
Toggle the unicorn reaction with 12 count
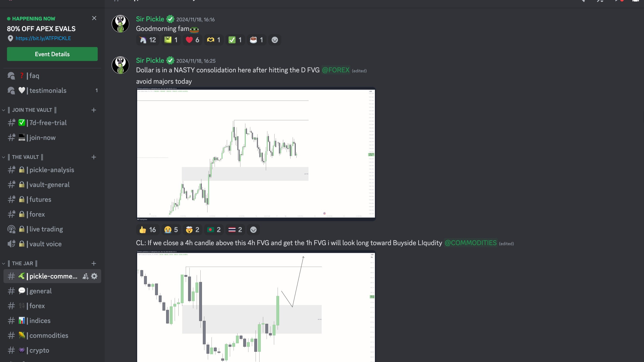(148, 40)
